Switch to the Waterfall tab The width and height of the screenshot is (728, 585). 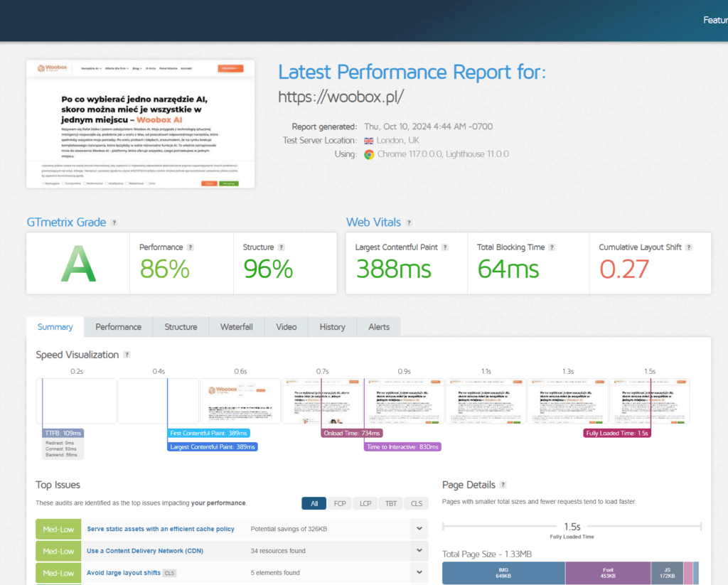[236, 327]
